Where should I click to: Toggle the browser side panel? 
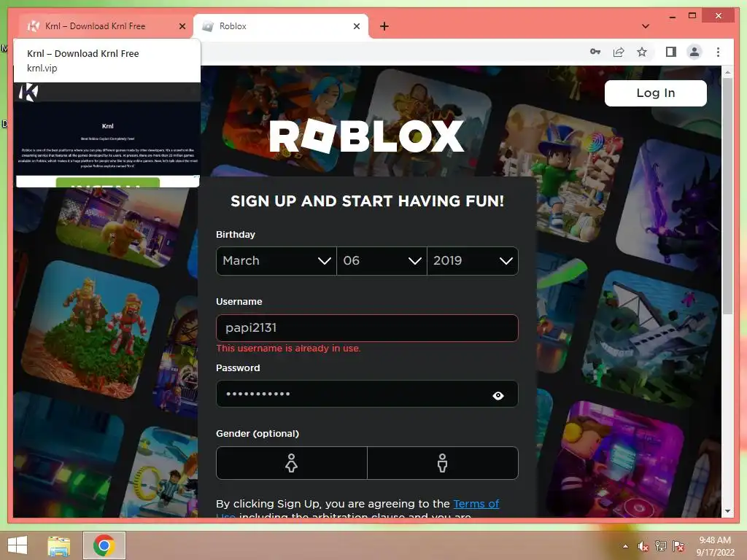pyautogui.click(x=671, y=52)
